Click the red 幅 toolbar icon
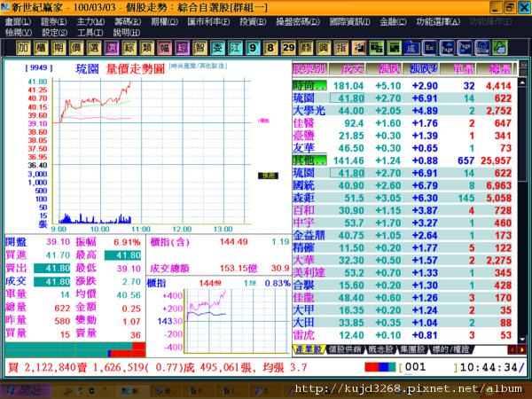The height and width of the screenshot is (399, 532). [164, 48]
